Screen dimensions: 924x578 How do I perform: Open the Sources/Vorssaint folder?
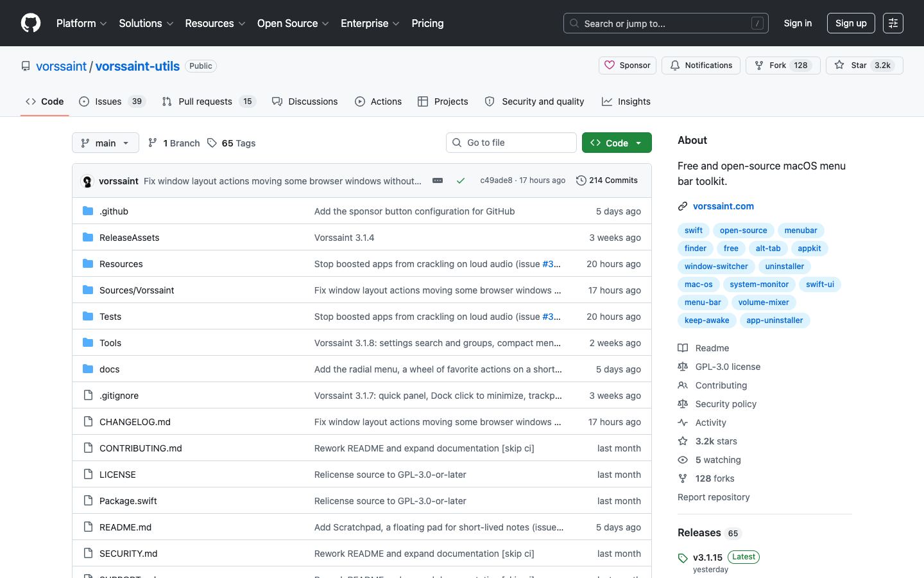[x=137, y=290]
